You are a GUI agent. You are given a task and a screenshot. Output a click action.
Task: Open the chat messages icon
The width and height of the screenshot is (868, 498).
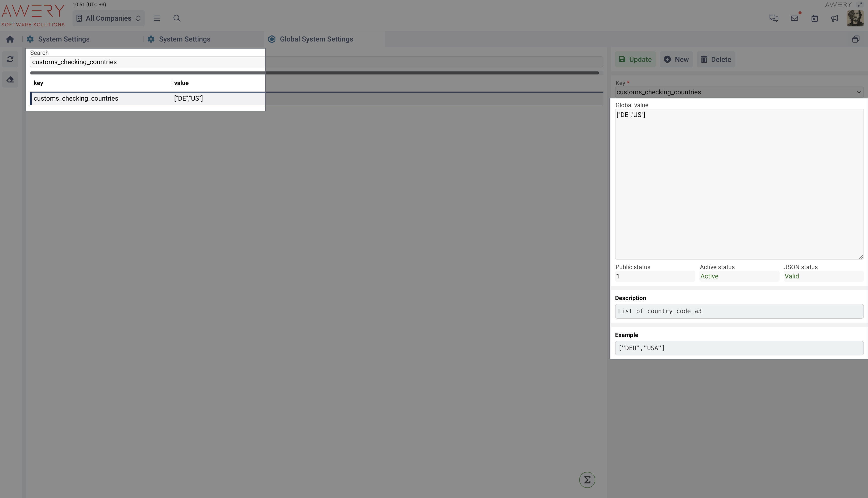(774, 18)
